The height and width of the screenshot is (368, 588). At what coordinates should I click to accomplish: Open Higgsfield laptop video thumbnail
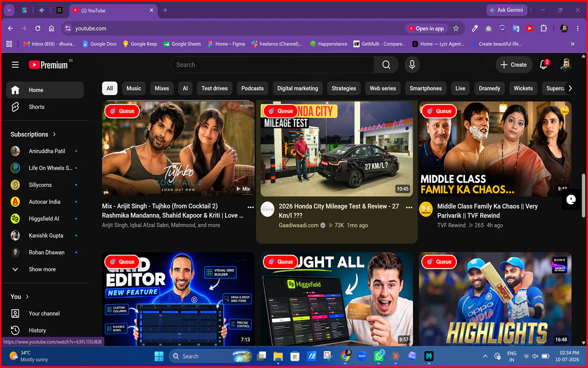337,299
